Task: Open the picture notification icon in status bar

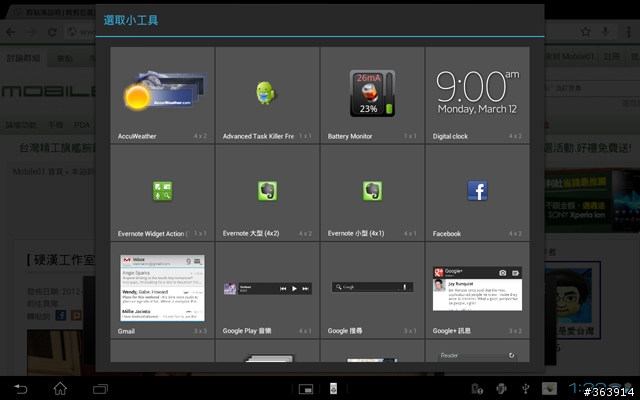Action: coord(549,389)
